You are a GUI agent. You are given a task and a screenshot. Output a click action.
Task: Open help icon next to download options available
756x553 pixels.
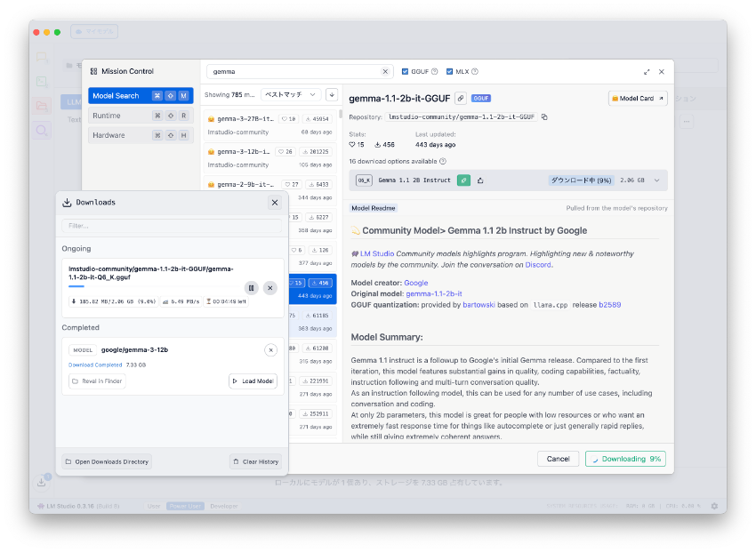(443, 162)
